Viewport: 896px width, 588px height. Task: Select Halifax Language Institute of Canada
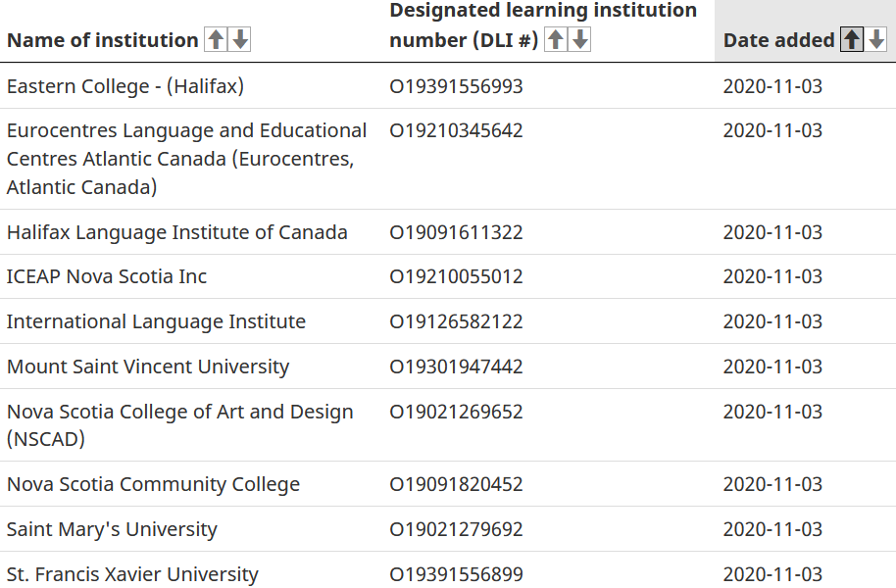177,232
